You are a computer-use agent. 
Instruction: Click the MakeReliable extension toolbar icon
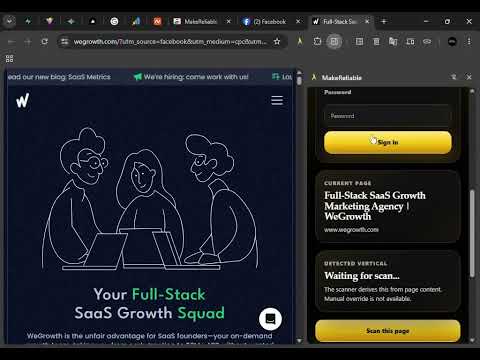click(300, 41)
